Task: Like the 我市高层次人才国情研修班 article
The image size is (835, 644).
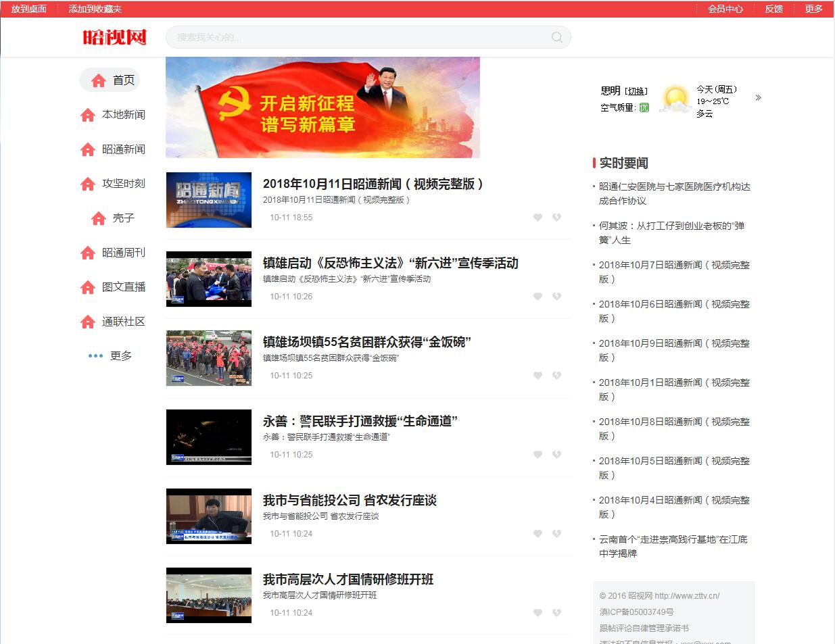Action: tap(538, 613)
